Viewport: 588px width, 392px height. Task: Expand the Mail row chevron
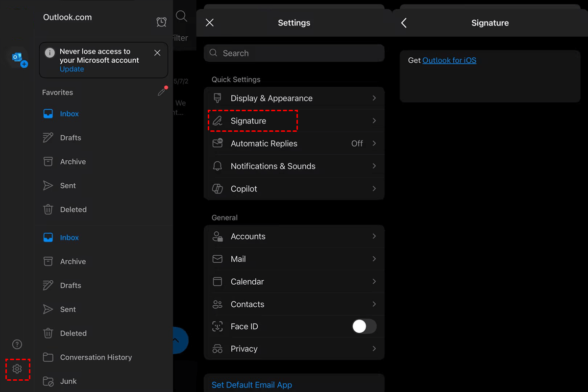point(374,259)
